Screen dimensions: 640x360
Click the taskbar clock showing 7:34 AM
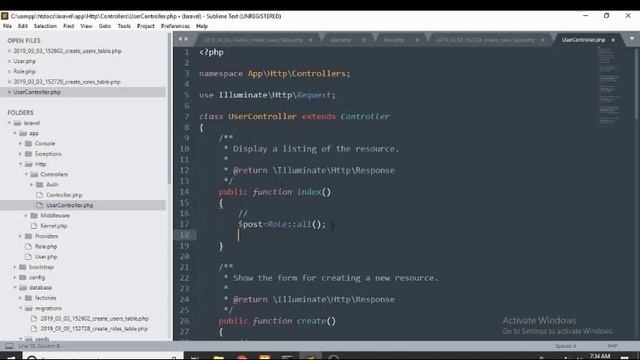point(600,356)
